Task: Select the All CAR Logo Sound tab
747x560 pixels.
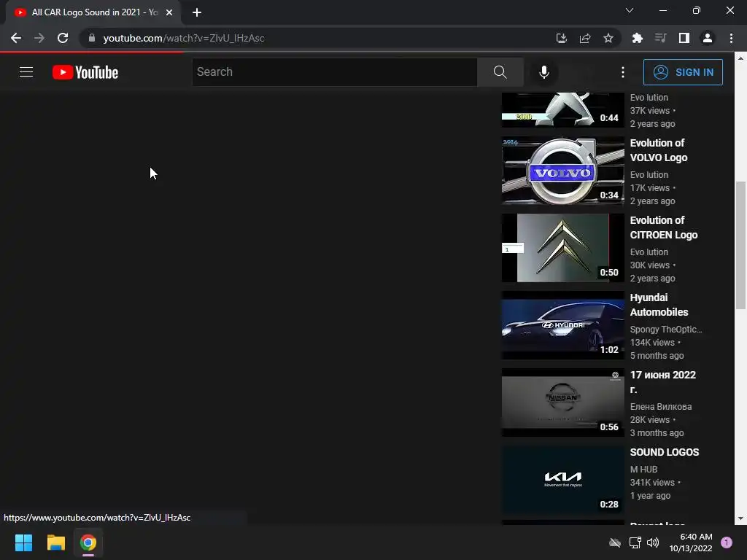Action: [x=93, y=12]
